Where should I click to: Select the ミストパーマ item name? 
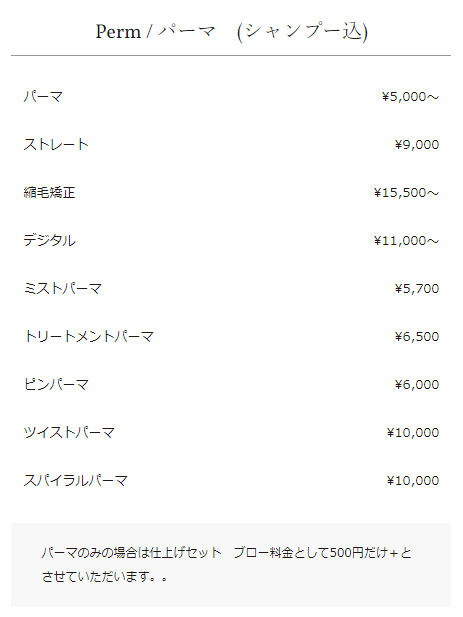tap(63, 288)
